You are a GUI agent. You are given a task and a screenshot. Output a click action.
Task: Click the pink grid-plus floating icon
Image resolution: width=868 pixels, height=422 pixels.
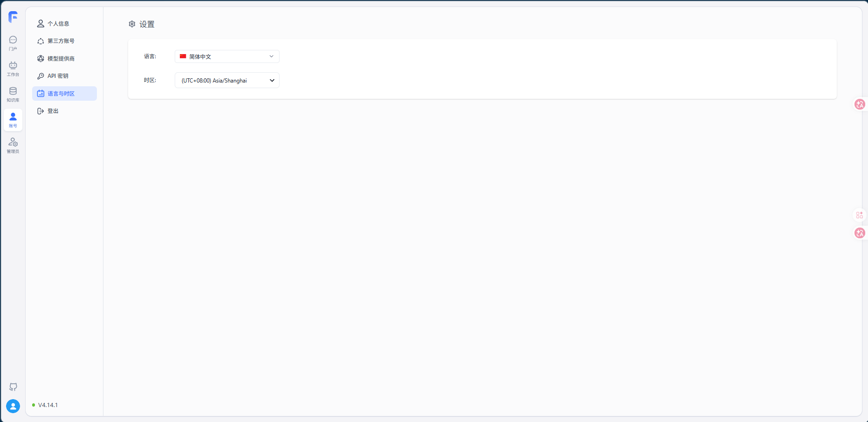(860, 215)
